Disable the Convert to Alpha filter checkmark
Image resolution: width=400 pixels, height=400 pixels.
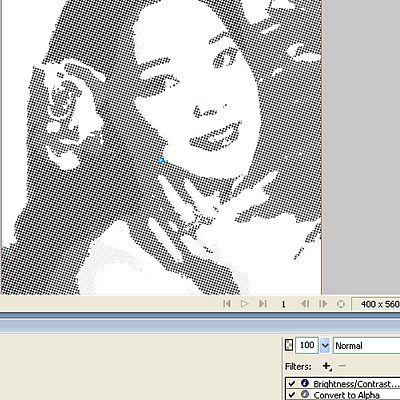[292, 395]
